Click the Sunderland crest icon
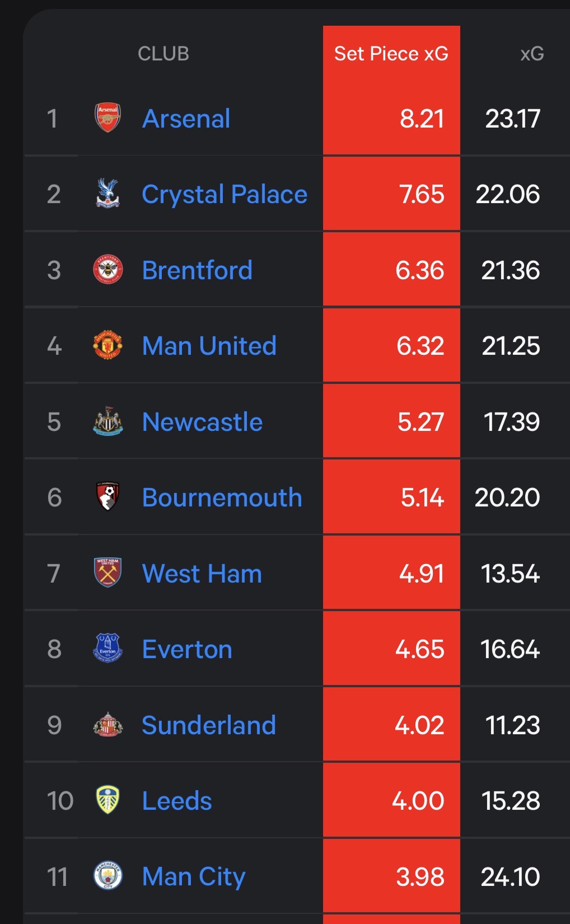570x924 pixels. [108, 725]
